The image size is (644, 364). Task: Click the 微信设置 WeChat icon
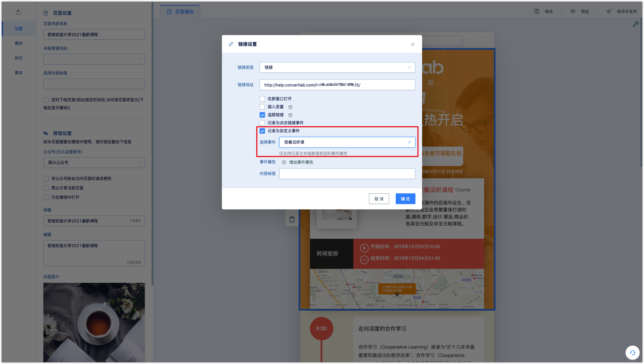pyautogui.click(x=46, y=133)
